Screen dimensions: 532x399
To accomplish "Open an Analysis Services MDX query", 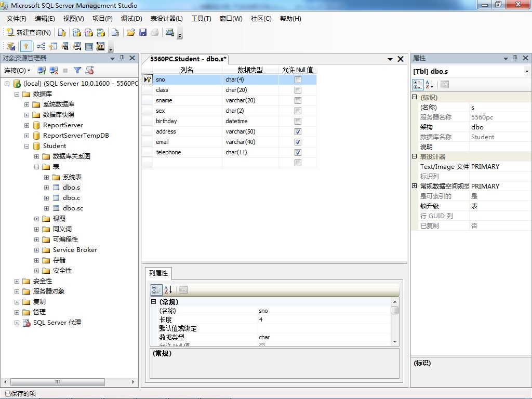I will click(77, 33).
